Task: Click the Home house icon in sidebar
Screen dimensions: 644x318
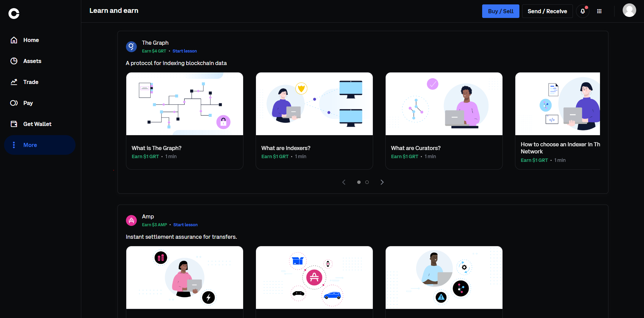Action: click(14, 40)
